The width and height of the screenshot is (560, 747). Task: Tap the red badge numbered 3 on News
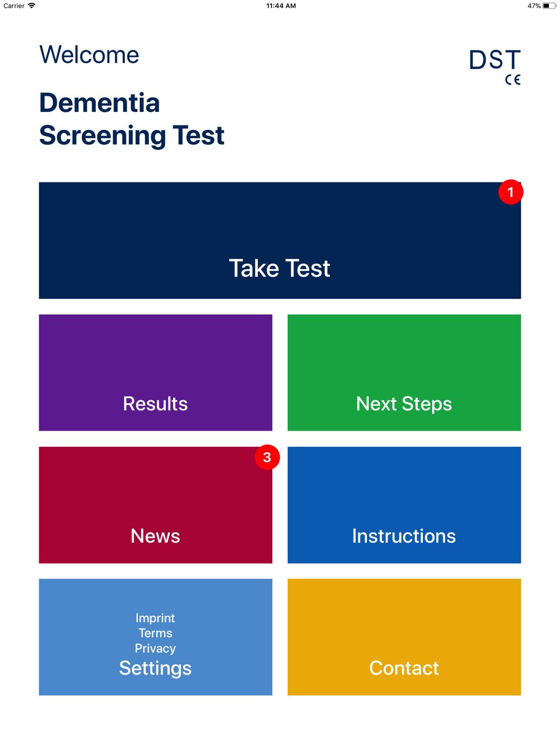click(x=267, y=457)
